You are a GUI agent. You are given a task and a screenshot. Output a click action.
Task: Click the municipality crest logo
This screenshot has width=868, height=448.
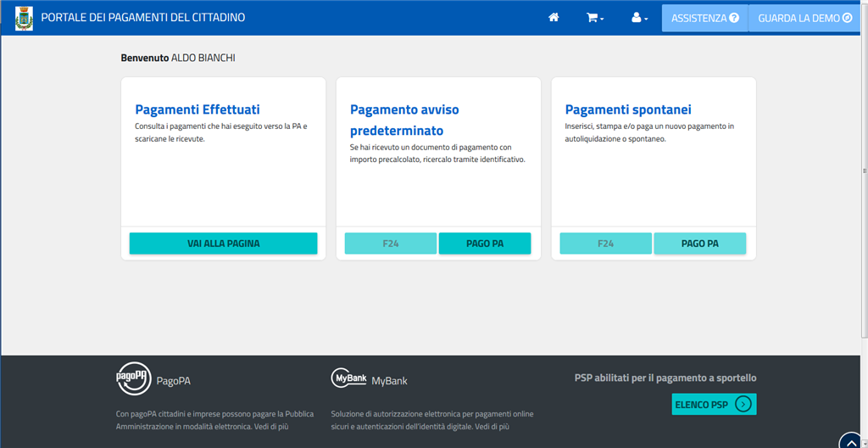click(24, 18)
